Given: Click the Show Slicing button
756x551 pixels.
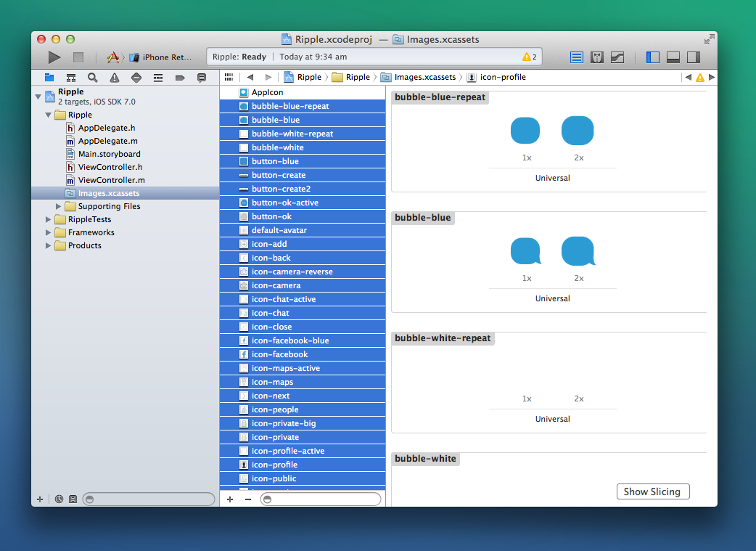Looking at the screenshot, I should (x=652, y=491).
